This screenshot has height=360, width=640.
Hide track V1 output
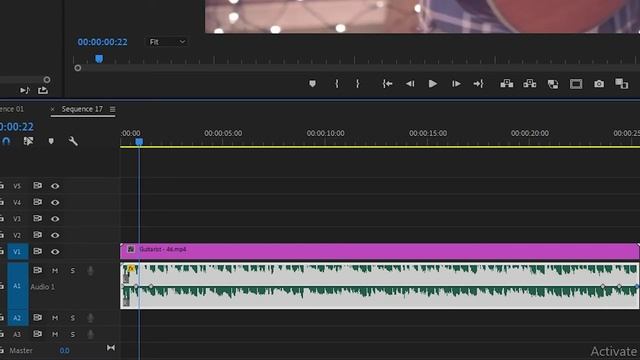click(x=55, y=252)
